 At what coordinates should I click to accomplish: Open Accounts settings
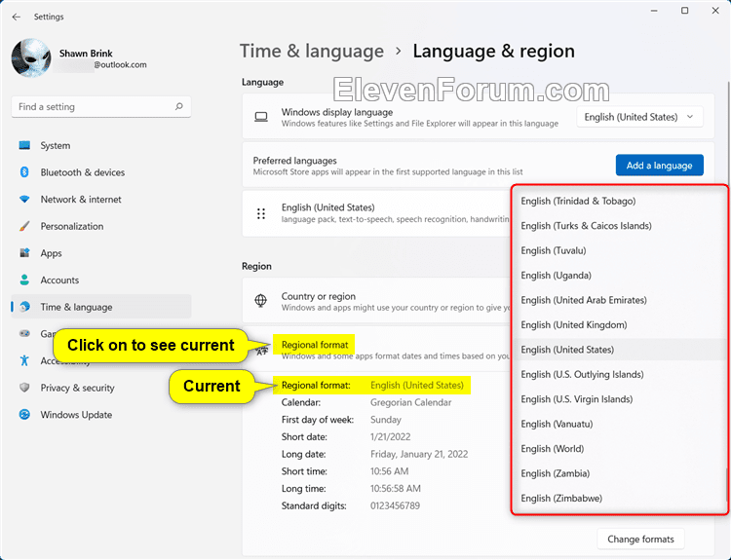101,280
